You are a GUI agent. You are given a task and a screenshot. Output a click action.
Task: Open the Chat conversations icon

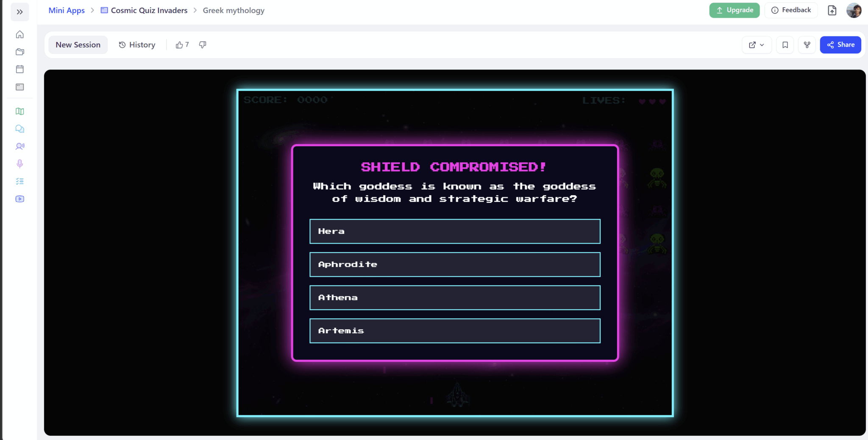pyautogui.click(x=19, y=129)
